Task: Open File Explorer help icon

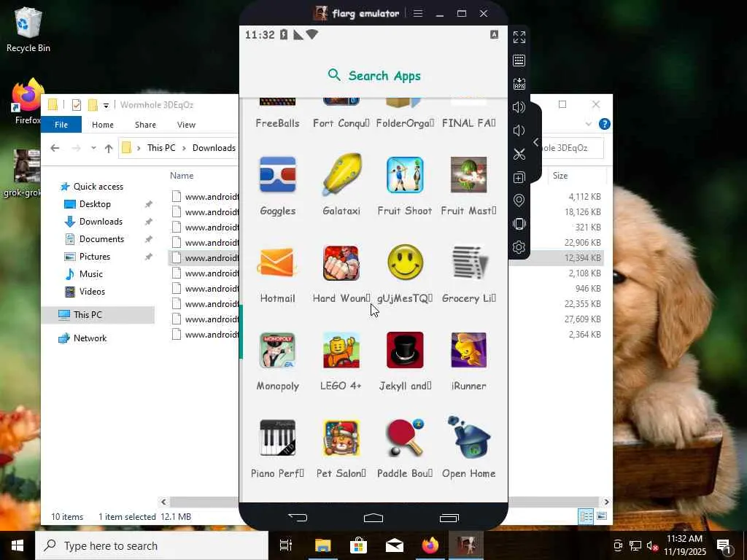Action: (605, 124)
